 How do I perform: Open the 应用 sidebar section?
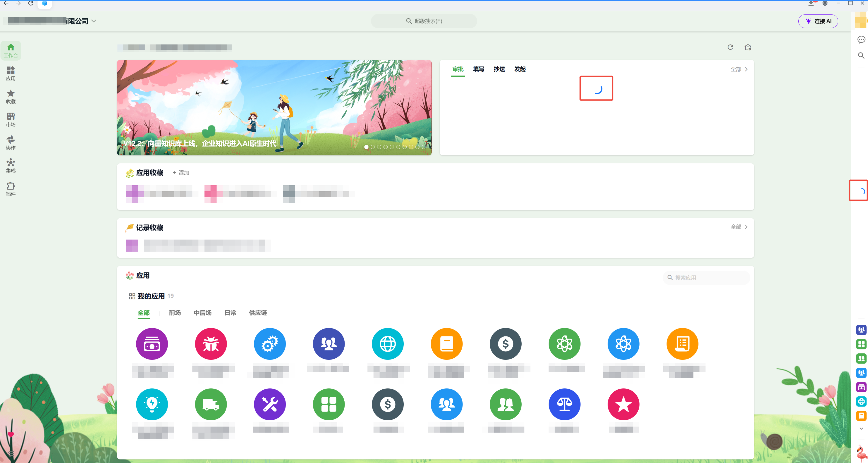tap(11, 73)
